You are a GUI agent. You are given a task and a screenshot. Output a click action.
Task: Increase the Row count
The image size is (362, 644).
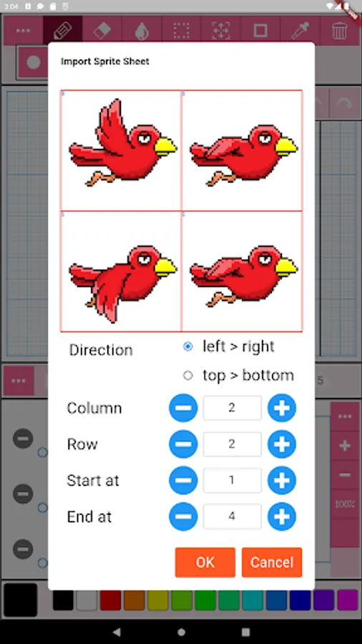[x=282, y=444]
